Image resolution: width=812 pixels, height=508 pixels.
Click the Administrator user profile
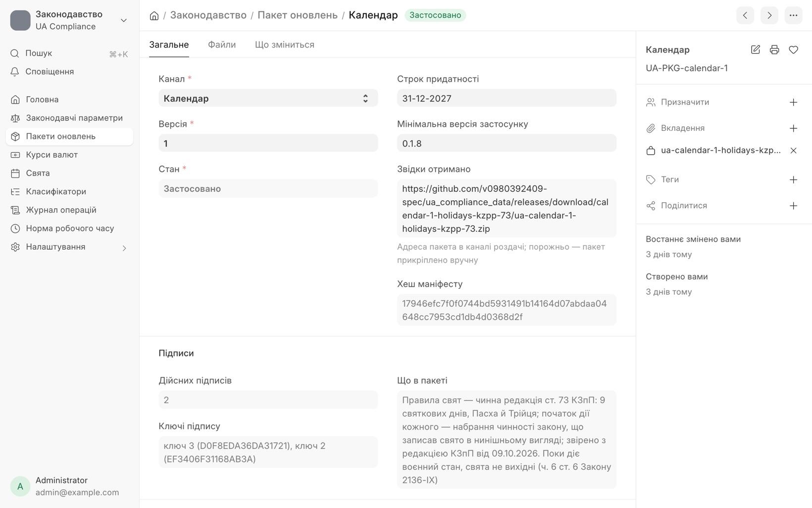tap(69, 486)
